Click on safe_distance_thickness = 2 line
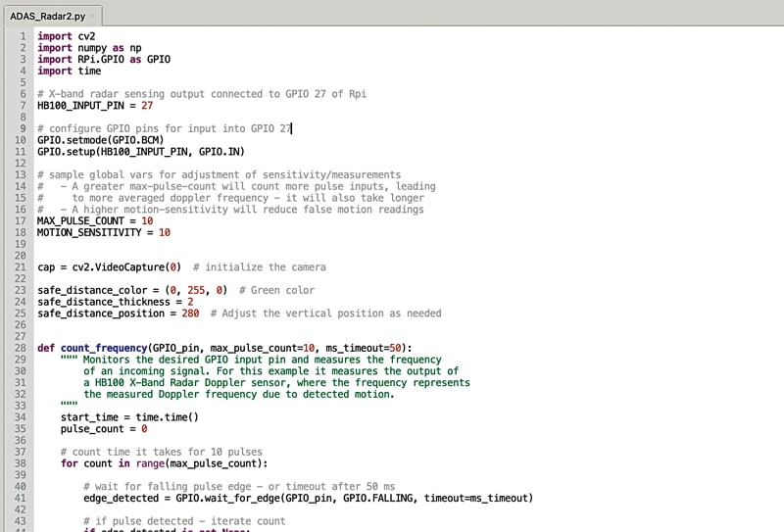The width and height of the screenshot is (784, 532). [115, 302]
